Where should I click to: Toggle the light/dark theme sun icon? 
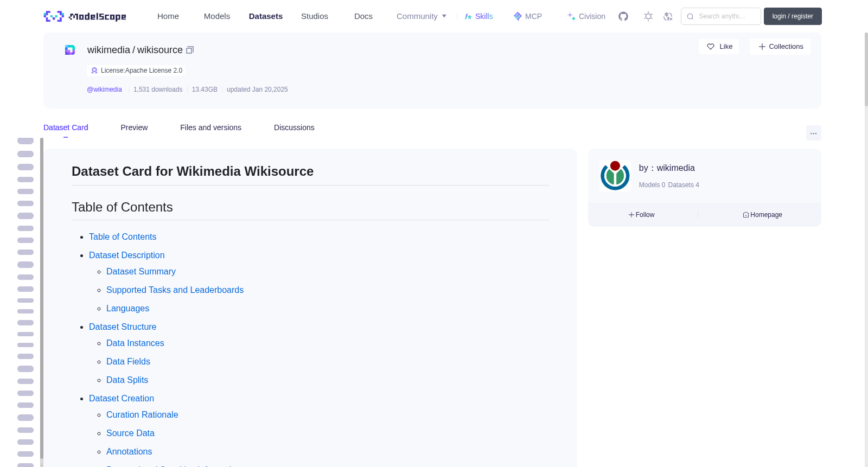pyautogui.click(x=648, y=16)
